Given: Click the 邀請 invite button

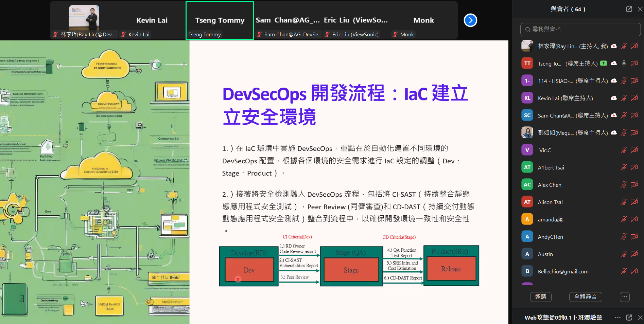Looking at the screenshot, I should coord(541,297).
